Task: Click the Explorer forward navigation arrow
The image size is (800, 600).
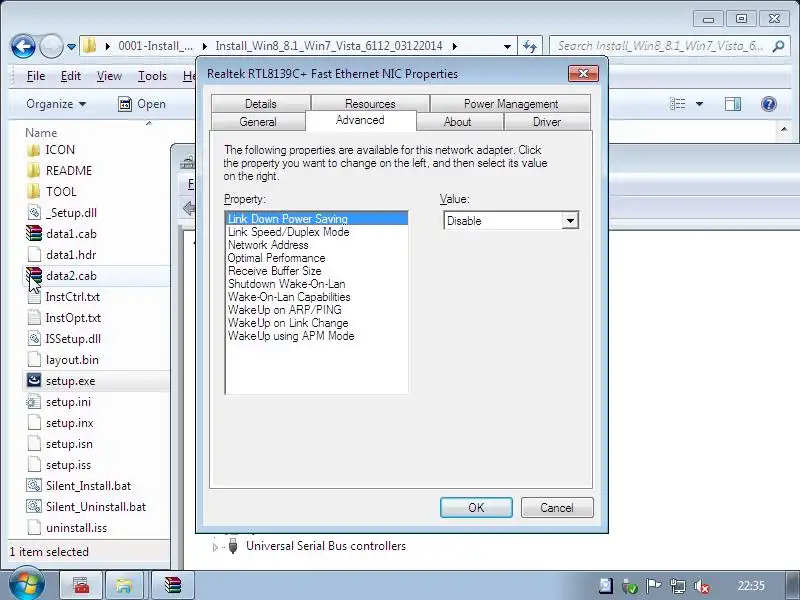Action: point(51,46)
